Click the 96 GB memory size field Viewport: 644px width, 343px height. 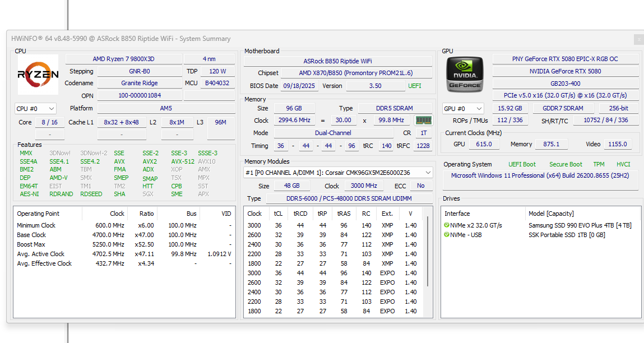pos(294,108)
